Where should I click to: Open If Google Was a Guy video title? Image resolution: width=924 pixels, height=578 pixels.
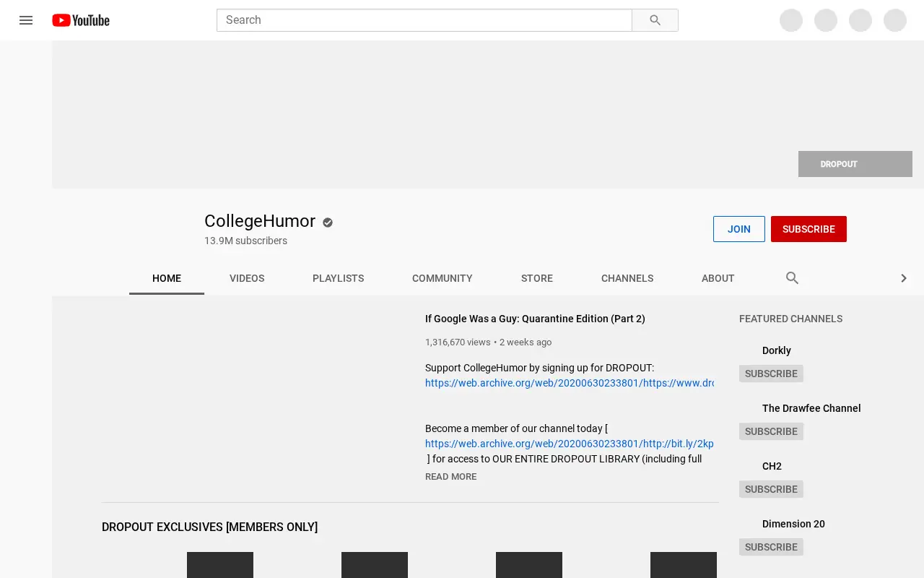pos(535,319)
